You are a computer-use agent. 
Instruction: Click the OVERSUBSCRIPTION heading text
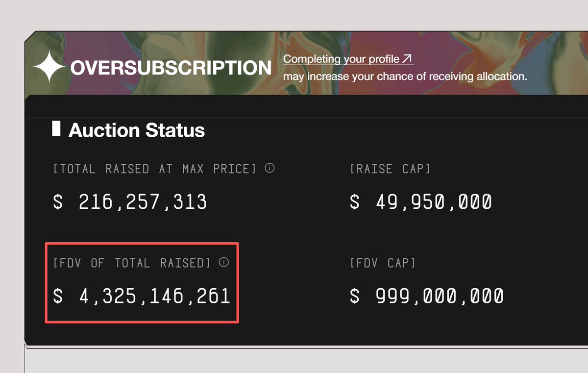point(171,68)
